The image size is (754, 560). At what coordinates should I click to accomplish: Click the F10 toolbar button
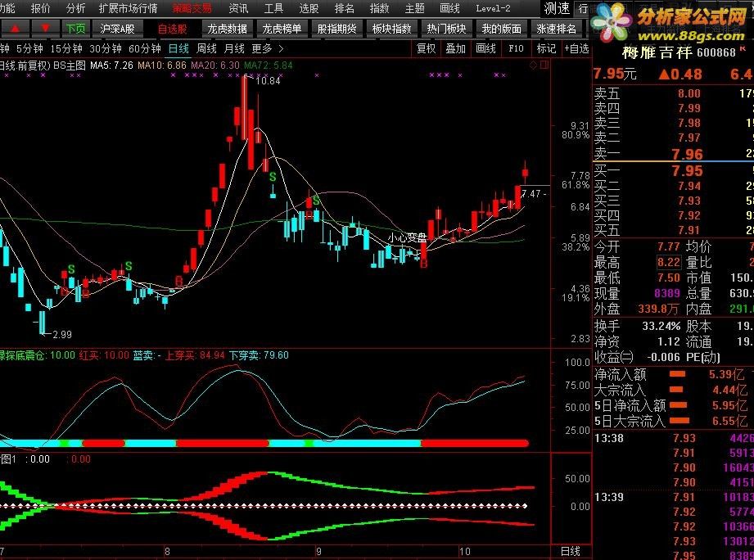click(516, 48)
